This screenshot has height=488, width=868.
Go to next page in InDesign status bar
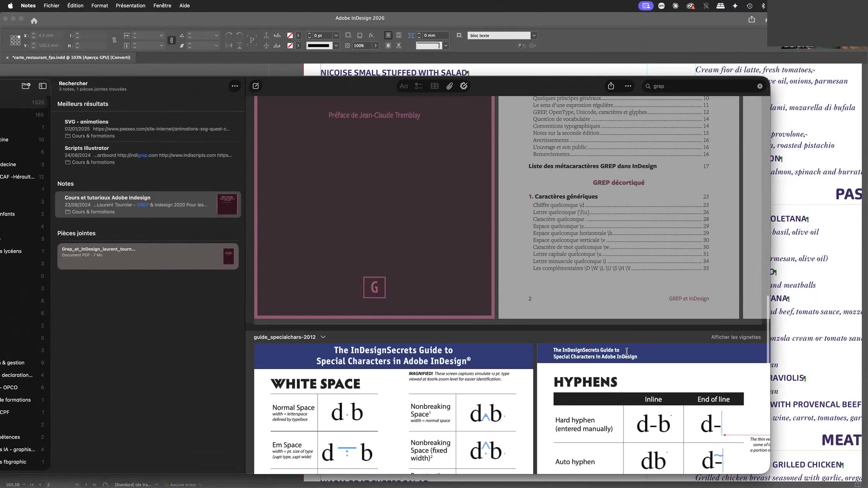[86, 485]
